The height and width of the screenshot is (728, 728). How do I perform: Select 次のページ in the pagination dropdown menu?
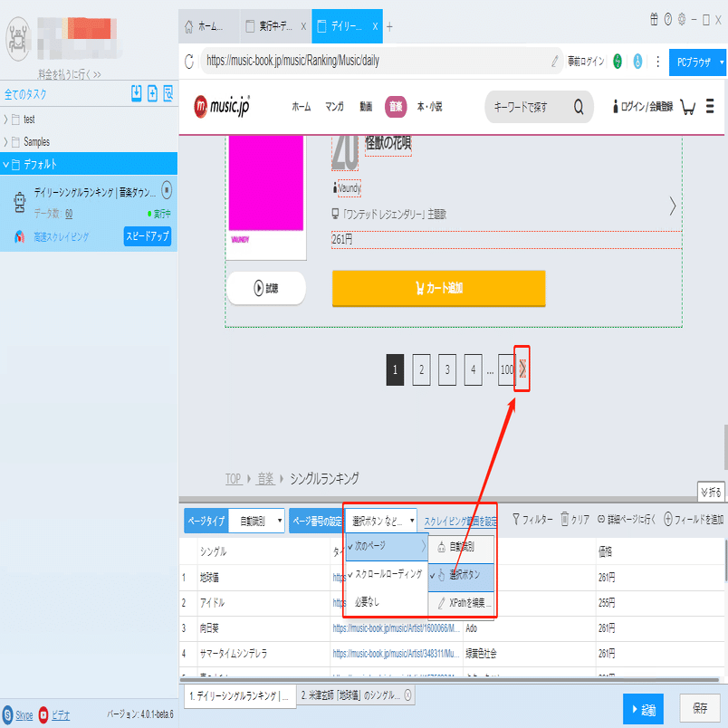[387, 547]
